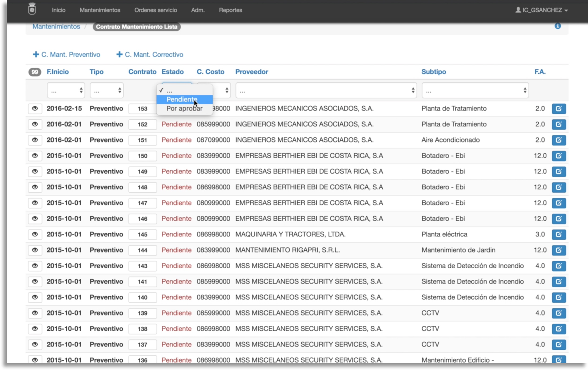The image size is (588, 370).
Task: Expand the Tipo filter dropdown
Action: pyautogui.click(x=107, y=91)
